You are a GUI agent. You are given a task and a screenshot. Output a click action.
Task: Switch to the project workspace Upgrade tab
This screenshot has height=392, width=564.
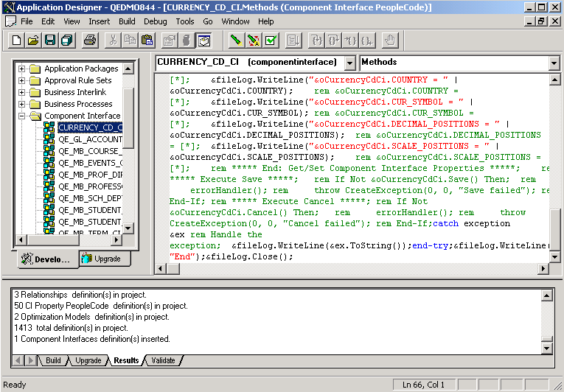[104, 259]
